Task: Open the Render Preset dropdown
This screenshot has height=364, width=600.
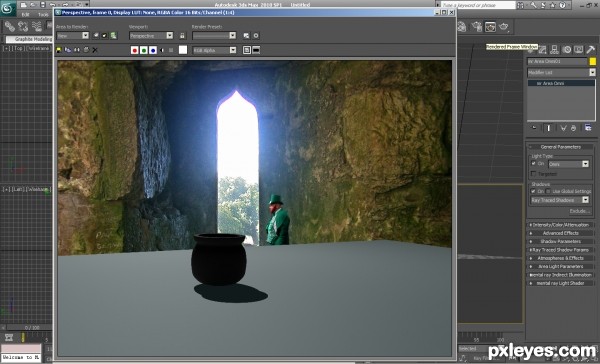Action: point(214,36)
